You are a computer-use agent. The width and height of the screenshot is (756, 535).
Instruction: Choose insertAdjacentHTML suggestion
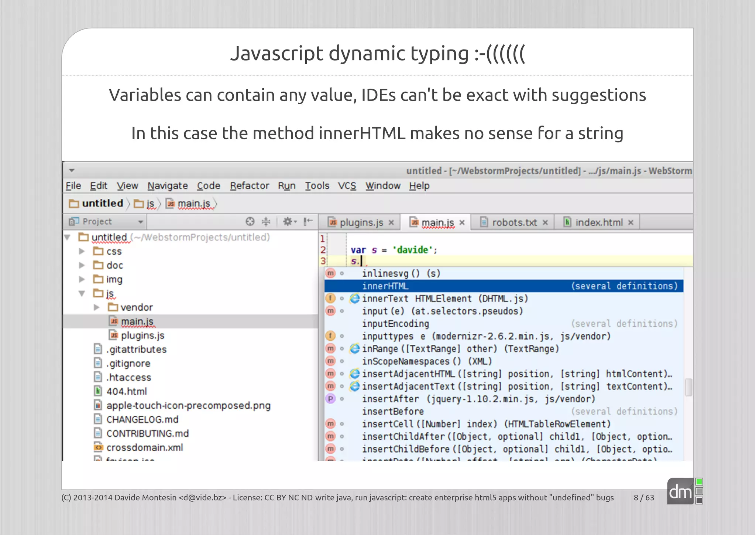point(504,374)
